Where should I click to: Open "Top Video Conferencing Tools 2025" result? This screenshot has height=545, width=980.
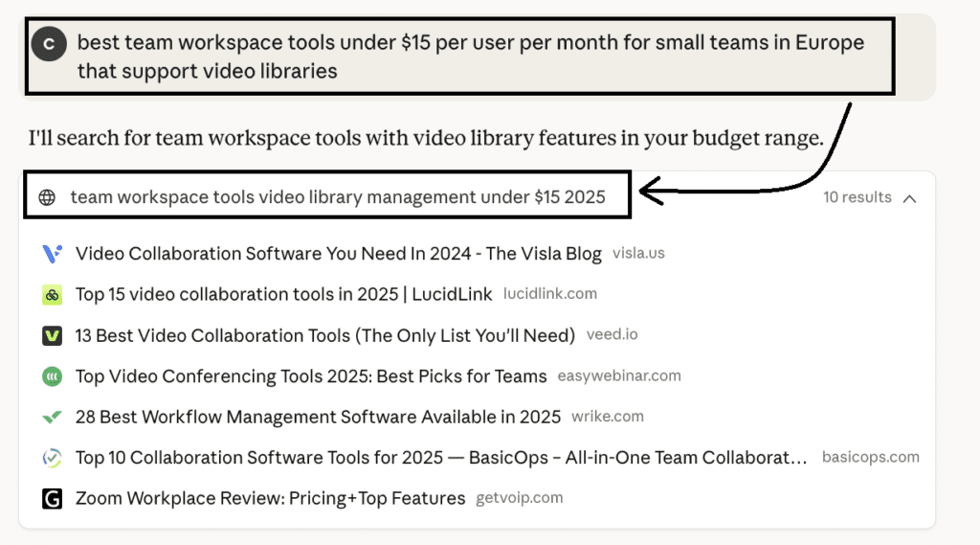311,376
